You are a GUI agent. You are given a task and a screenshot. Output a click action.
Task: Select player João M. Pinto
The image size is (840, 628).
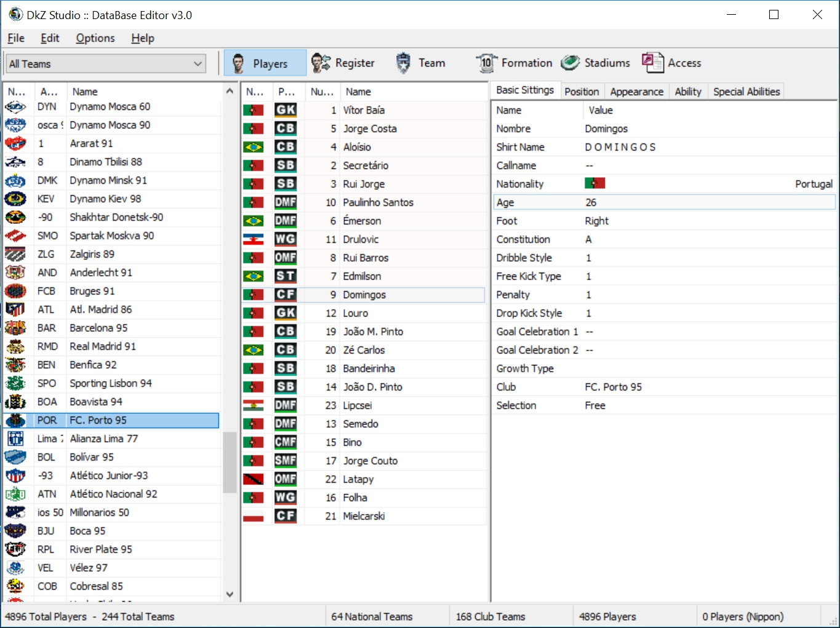coord(364,332)
